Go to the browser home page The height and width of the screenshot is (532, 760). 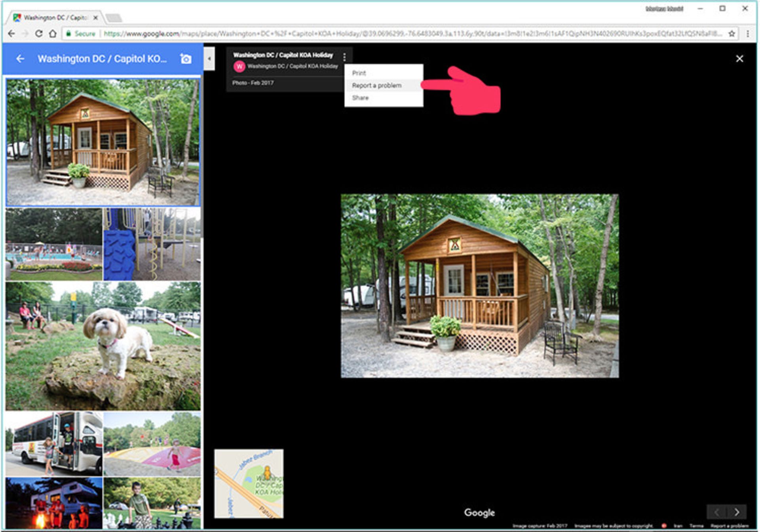(x=53, y=34)
